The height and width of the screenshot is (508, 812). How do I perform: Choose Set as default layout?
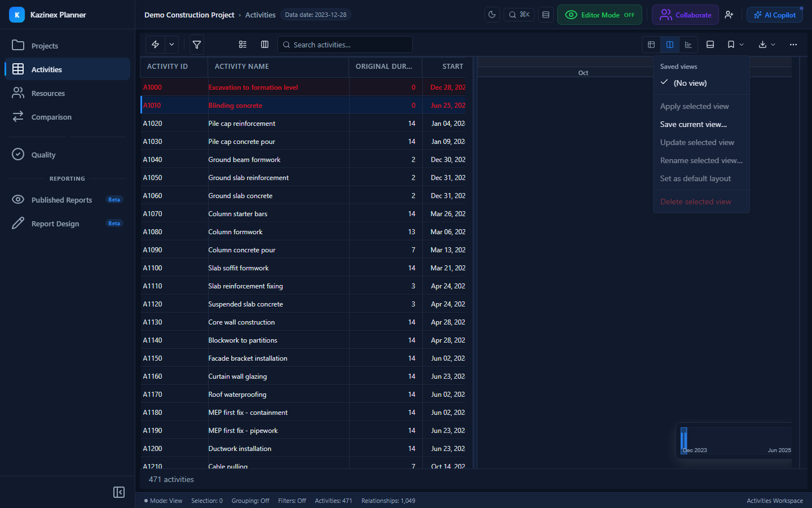[701, 178]
